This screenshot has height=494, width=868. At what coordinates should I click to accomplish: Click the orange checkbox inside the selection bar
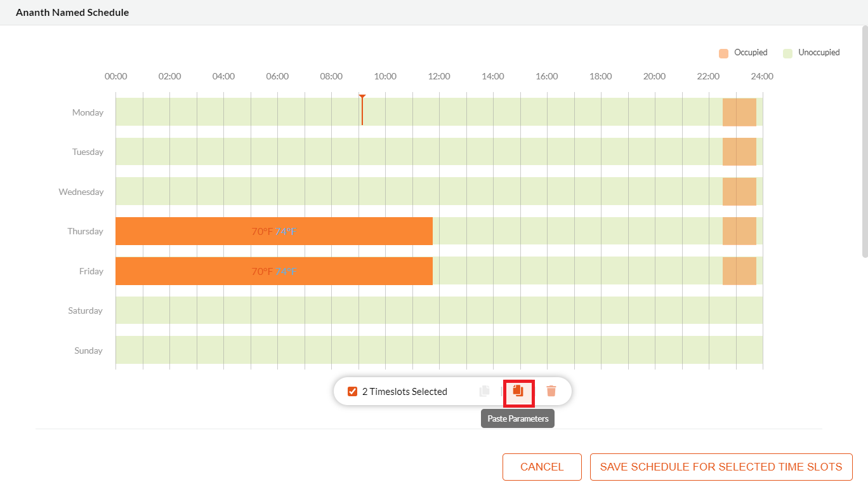click(x=352, y=391)
